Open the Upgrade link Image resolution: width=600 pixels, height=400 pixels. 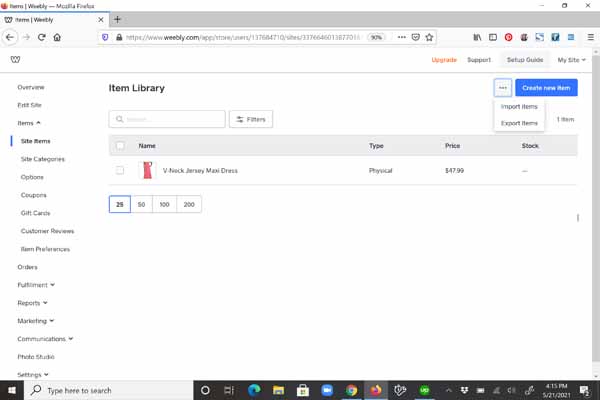[444, 60]
